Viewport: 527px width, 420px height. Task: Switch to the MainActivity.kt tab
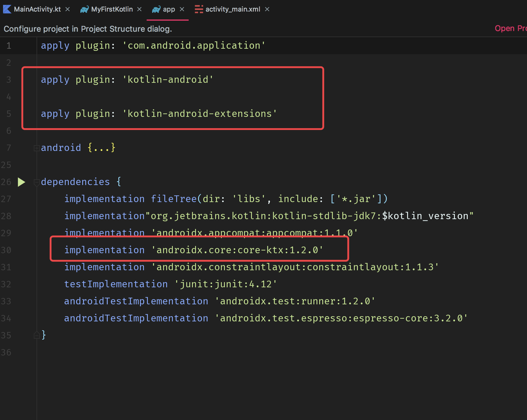37,9
